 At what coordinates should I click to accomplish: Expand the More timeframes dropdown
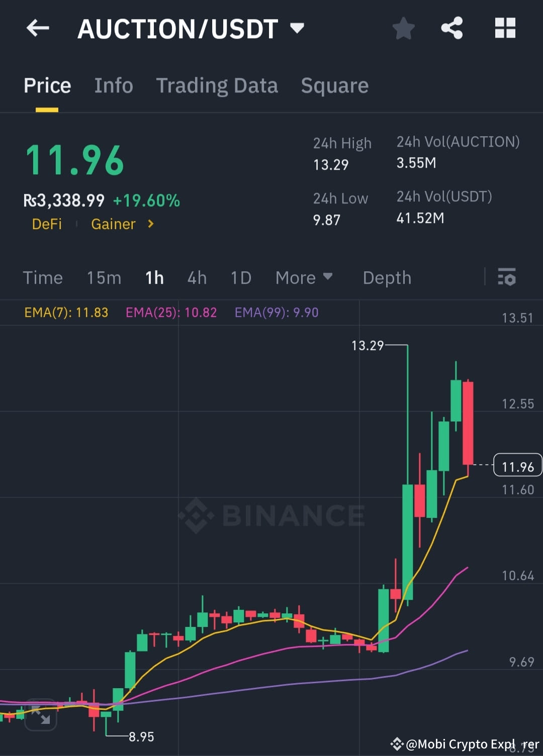pyautogui.click(x=304, y=278)
